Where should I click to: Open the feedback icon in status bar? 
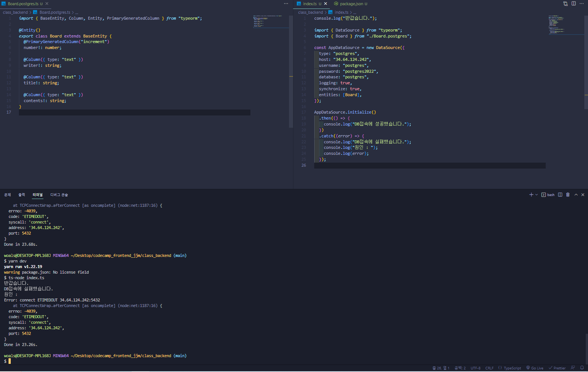573,368
